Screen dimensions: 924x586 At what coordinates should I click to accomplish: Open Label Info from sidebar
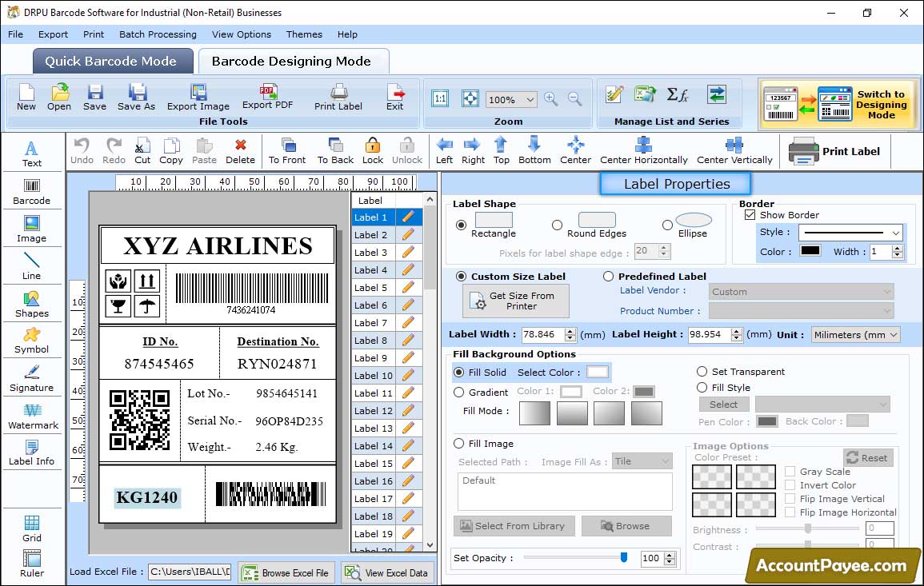pos(32,453)
